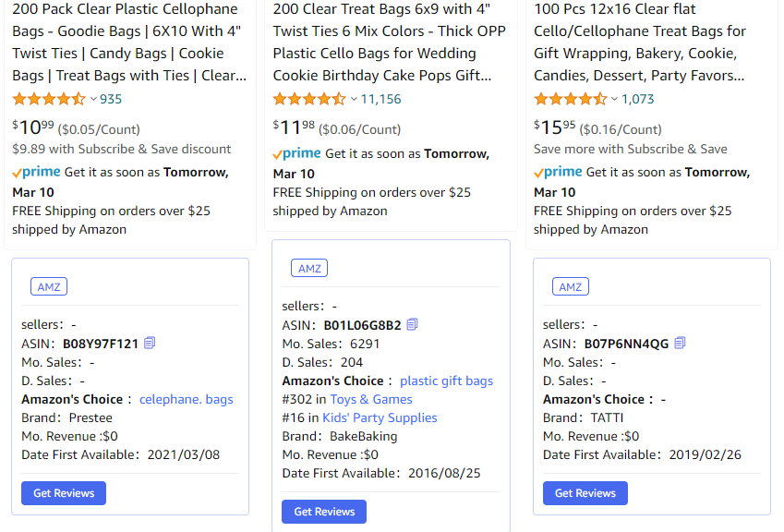Expand rating breakdown chevron next to 11,156

coord(354,99)
